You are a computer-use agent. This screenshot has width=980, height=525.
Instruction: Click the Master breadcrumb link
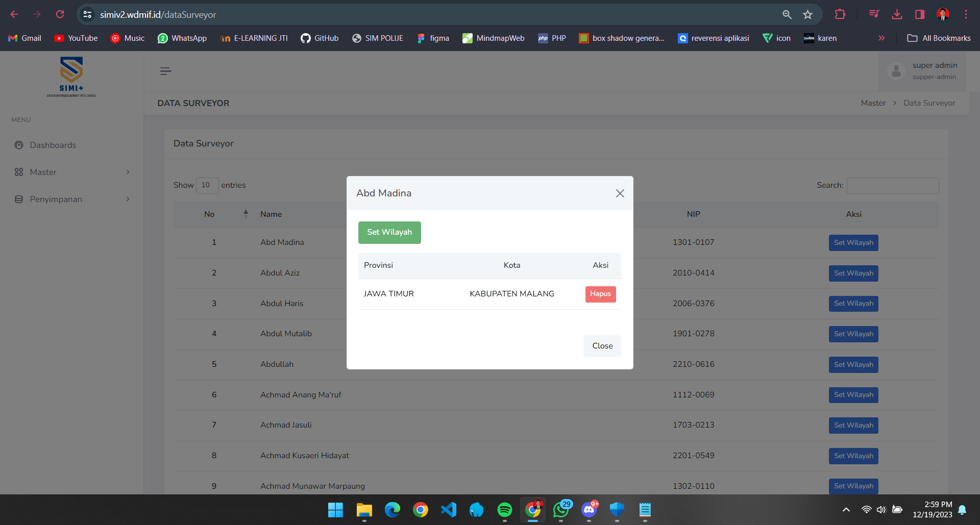click(873, 103)
